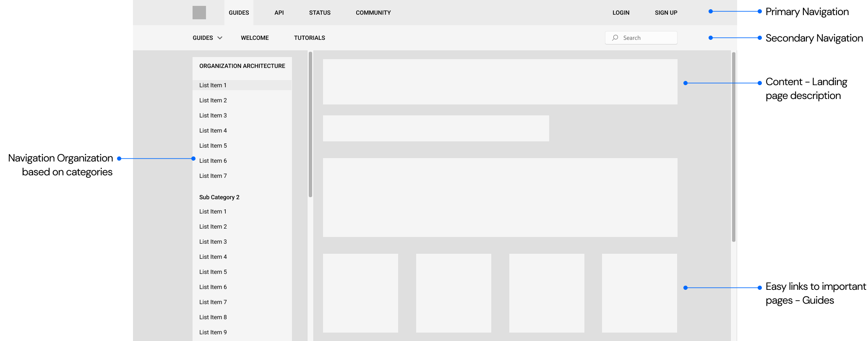Viewport: 868px width, 341px height.
Task: Select the ORGANIZATION ARCHITECTURE heading
Action: coord(242,66)
